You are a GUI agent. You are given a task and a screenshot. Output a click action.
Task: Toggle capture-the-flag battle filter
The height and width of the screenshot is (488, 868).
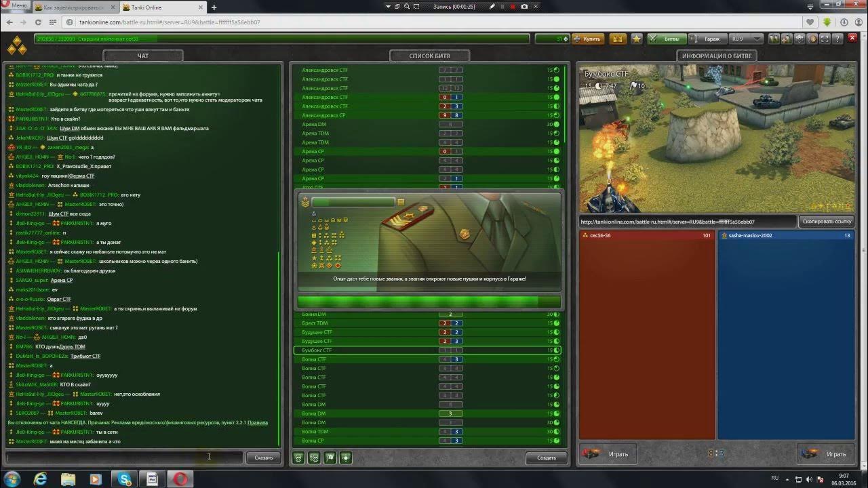[x=330, y=457]
